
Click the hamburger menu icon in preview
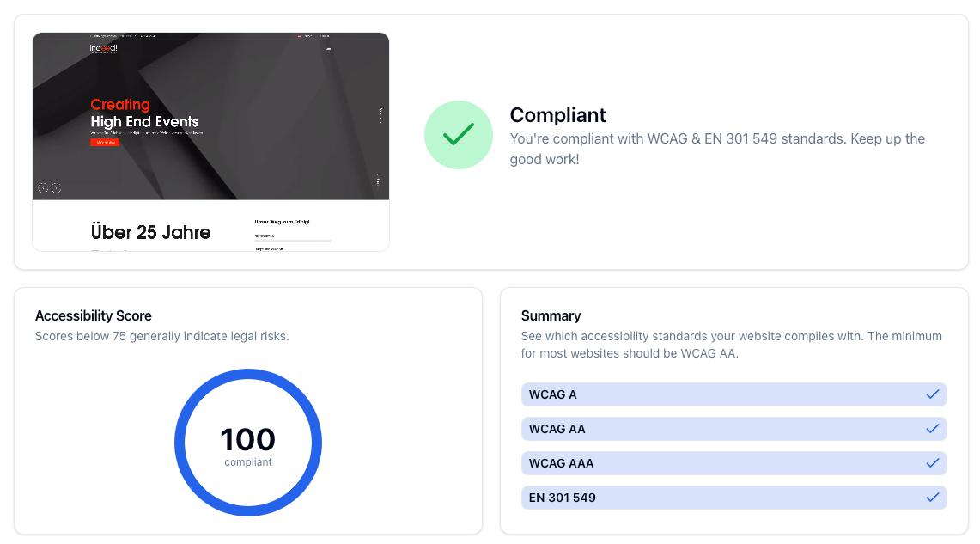tap(328, 49)
